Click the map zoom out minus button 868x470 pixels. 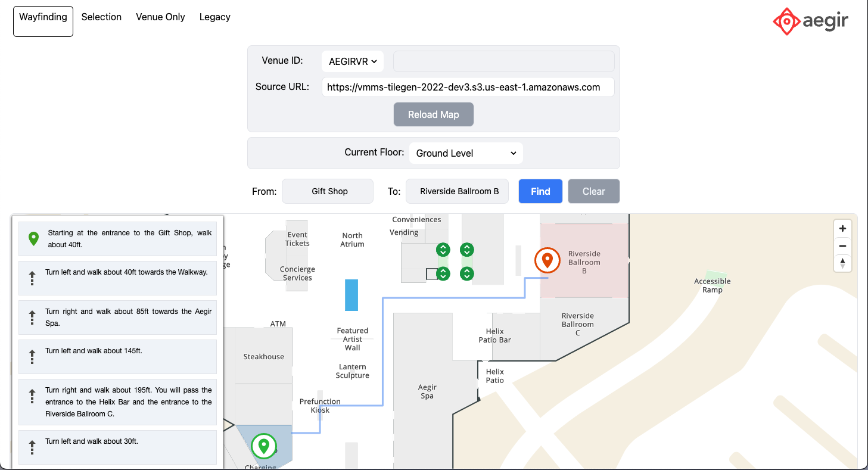[x=842, y=246]
